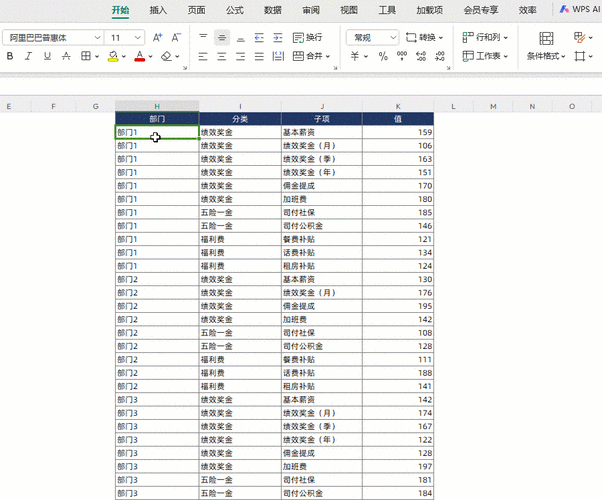This screenshot has height=500, width=602.
Task: Decrease the cell indent
Action: pos(259,37)
